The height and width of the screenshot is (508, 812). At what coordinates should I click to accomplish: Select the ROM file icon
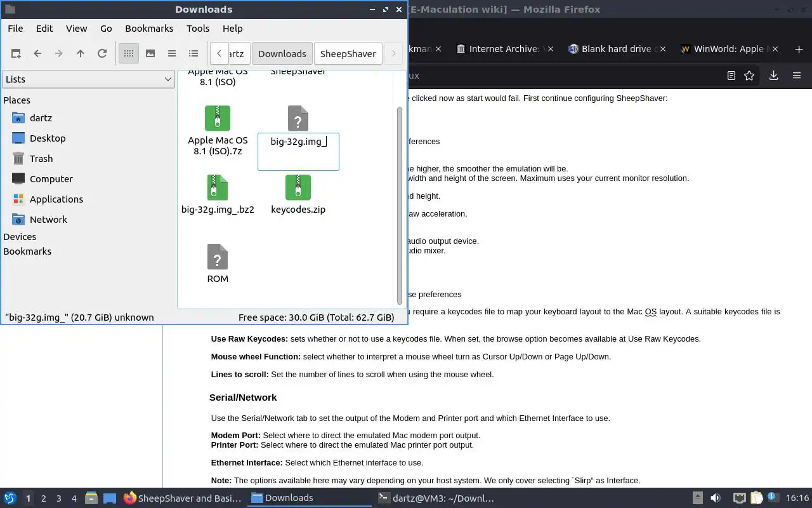click(x=218, y=257)
